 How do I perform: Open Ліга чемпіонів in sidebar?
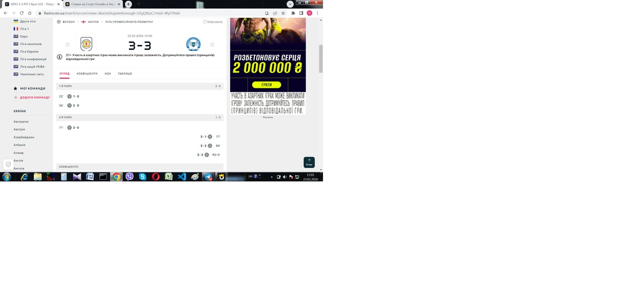point(31,44)
